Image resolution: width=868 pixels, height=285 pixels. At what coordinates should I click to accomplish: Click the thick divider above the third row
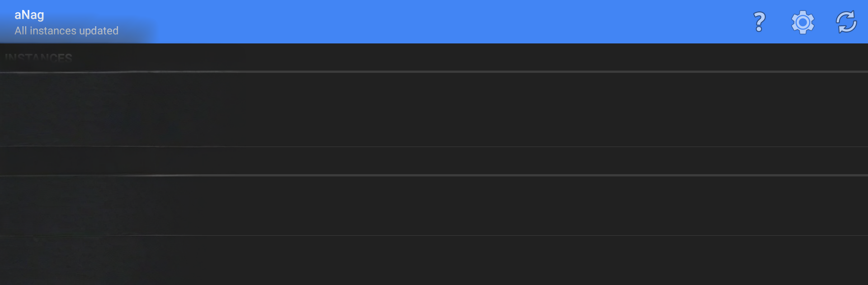pyautogui.click(x=434, y=175)
